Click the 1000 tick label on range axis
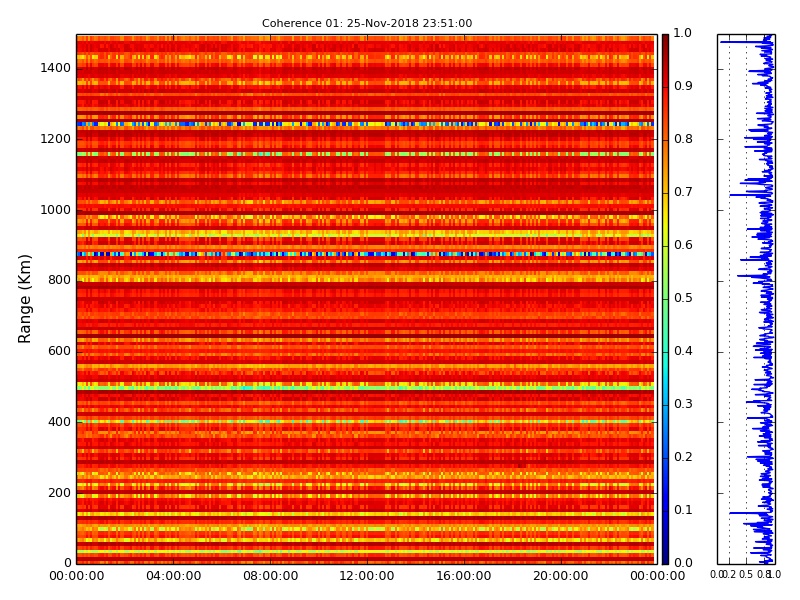This screenshot has width=800, height=600. pyautogui.click(x=56, y=210)
